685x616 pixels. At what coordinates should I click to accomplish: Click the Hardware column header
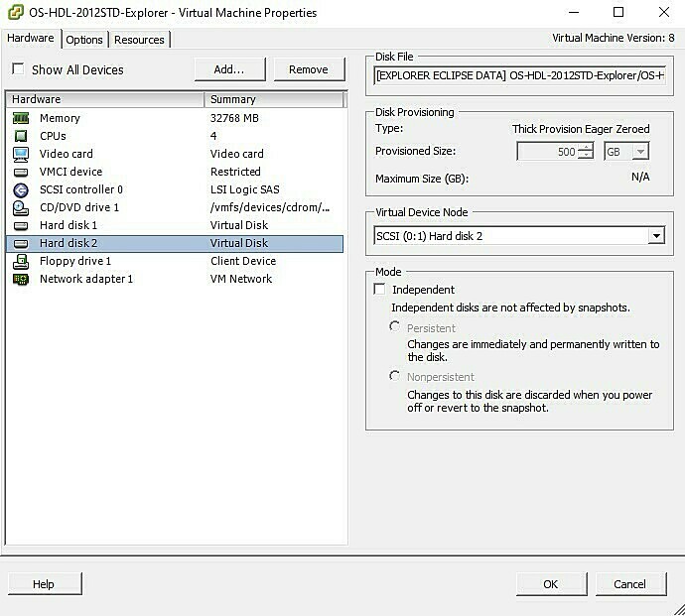pyautogui.click(x=105, y=99)
